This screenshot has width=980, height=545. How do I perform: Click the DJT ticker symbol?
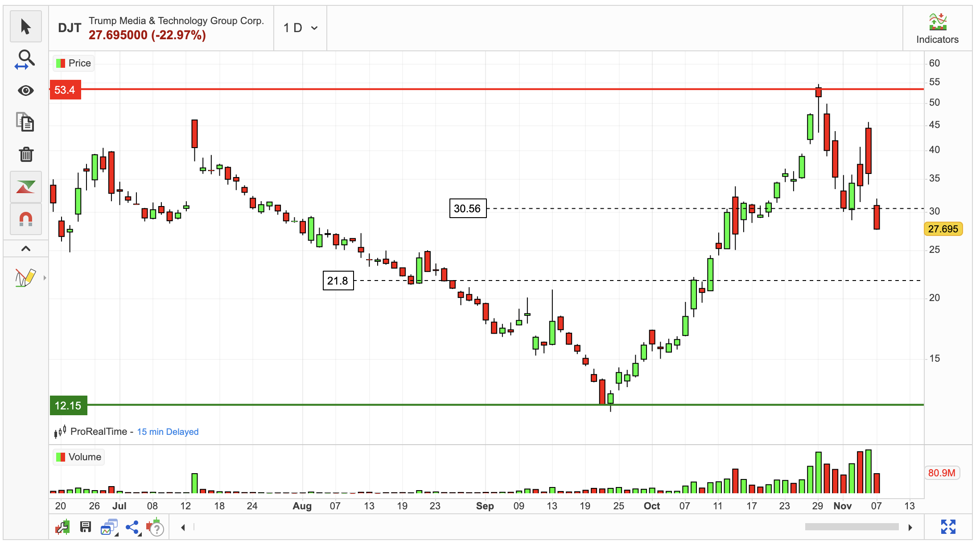coord(70,28)
